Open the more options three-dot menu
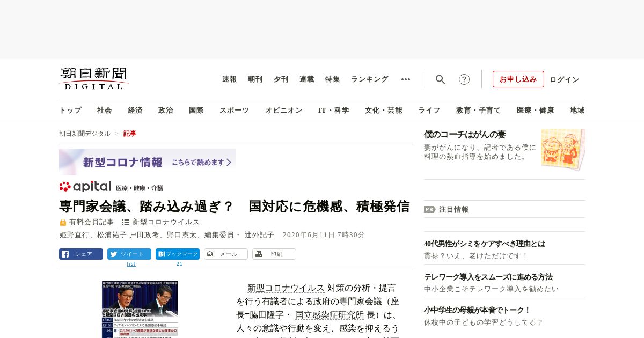This screenshot has width=644, height=338. point(406,79)
